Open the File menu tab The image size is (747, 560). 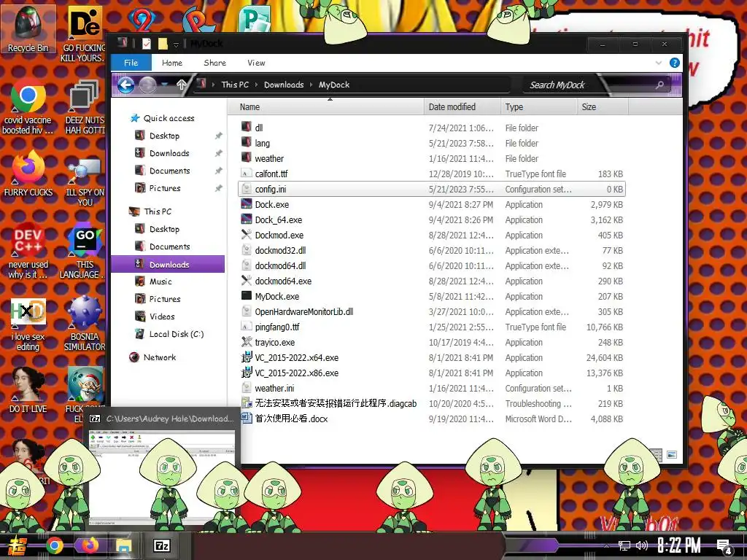point(131,63)
